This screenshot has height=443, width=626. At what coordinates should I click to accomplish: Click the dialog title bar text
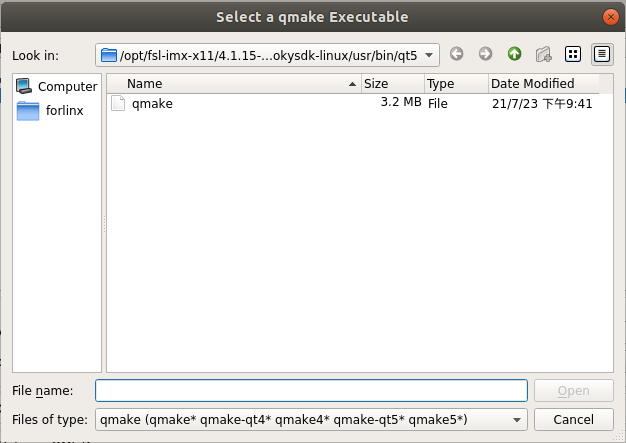pyautogui.click(x=312, y=17)
